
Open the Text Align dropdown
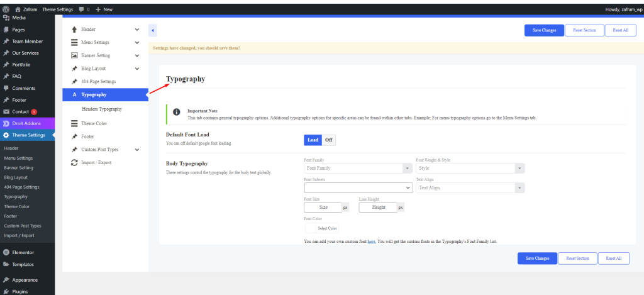(470, 187)
